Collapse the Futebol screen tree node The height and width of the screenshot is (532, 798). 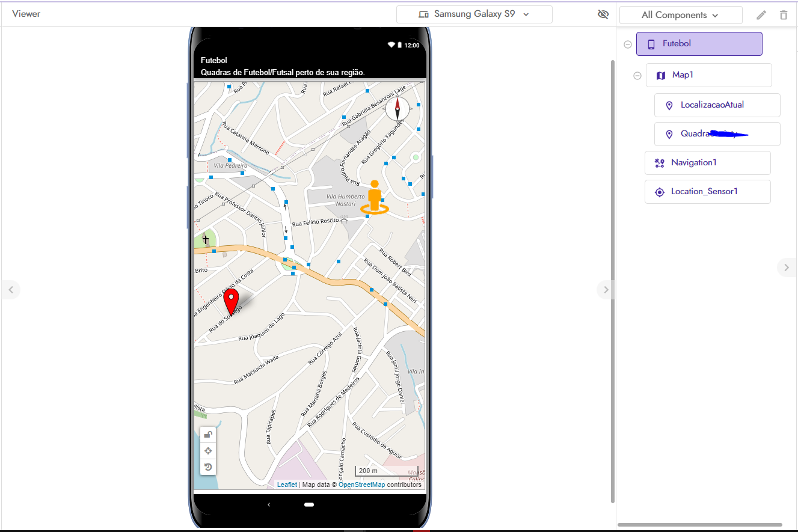coord(628,44)
